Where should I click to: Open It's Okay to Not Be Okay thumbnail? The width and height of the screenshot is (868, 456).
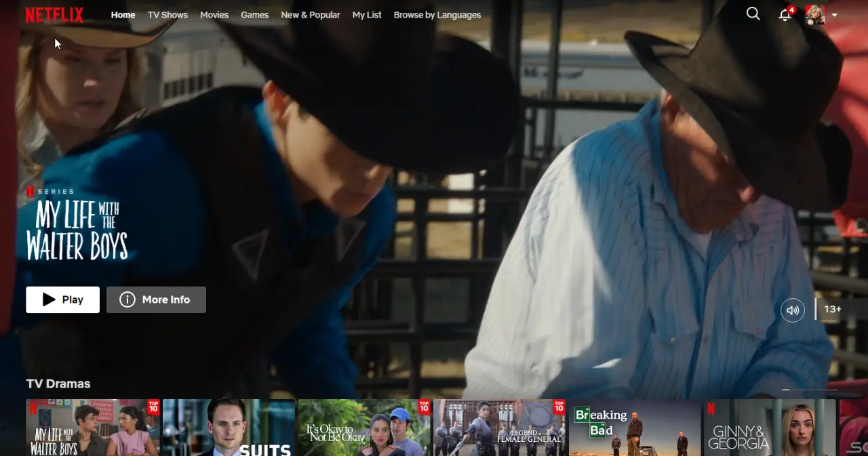click(x=364, y=428)
